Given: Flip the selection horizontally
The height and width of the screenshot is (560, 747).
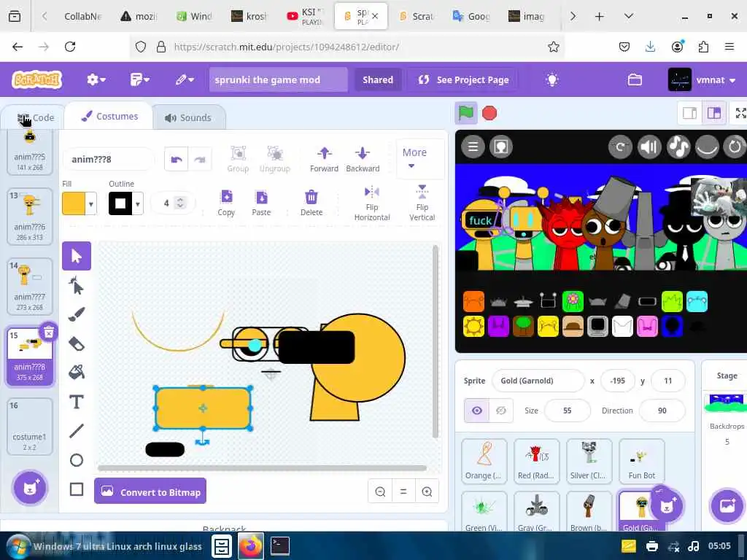Looking at the screenshot, I should 371,204.
